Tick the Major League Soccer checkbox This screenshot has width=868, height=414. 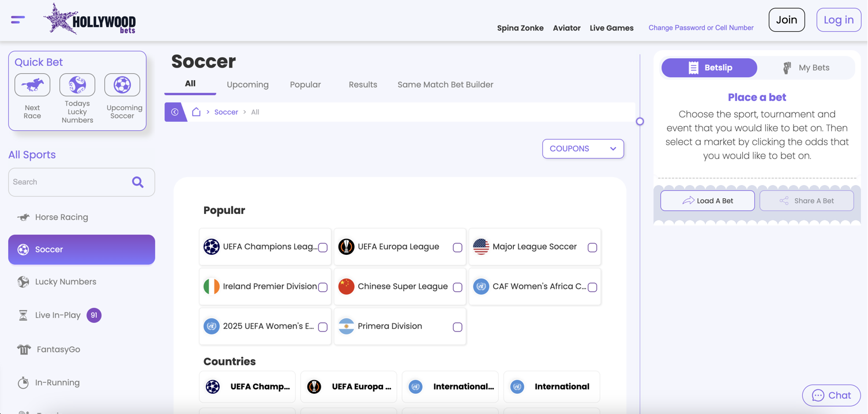pyautogui.click(x=592, y=247)
